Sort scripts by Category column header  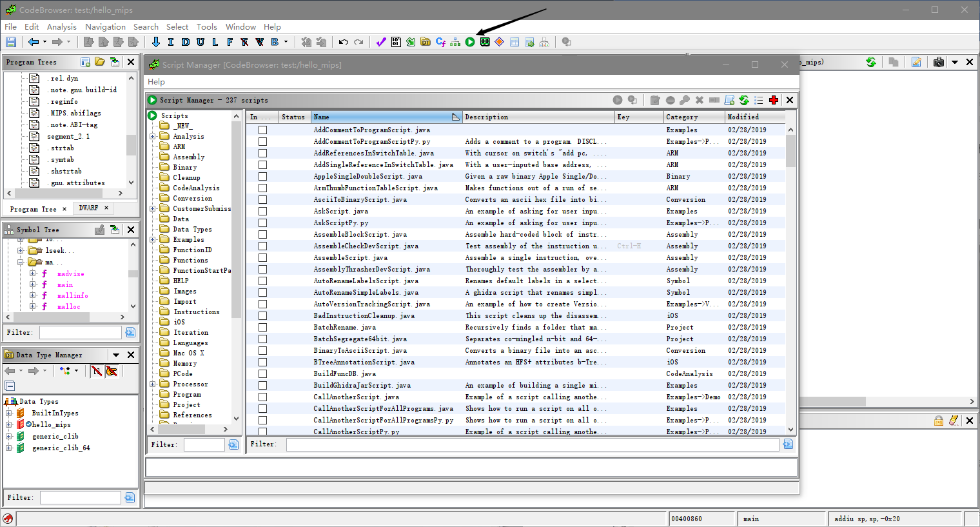point(694,117)
